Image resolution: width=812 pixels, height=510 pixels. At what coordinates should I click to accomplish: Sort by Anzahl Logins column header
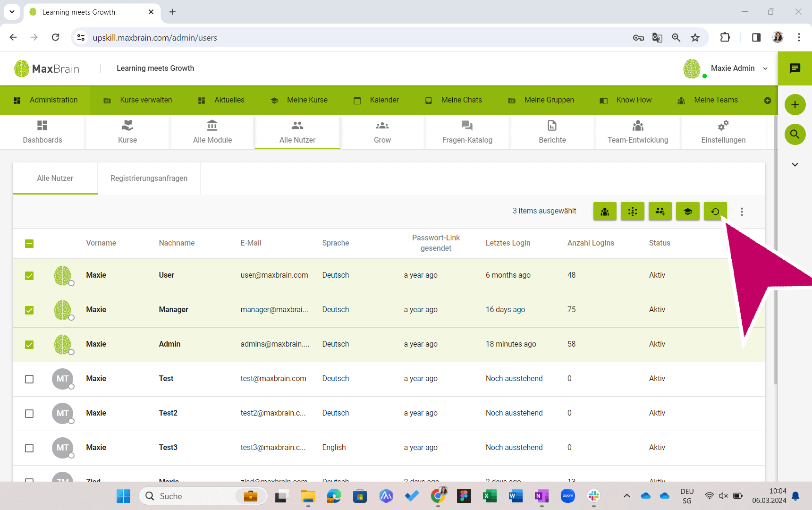[x=591, y=243]
